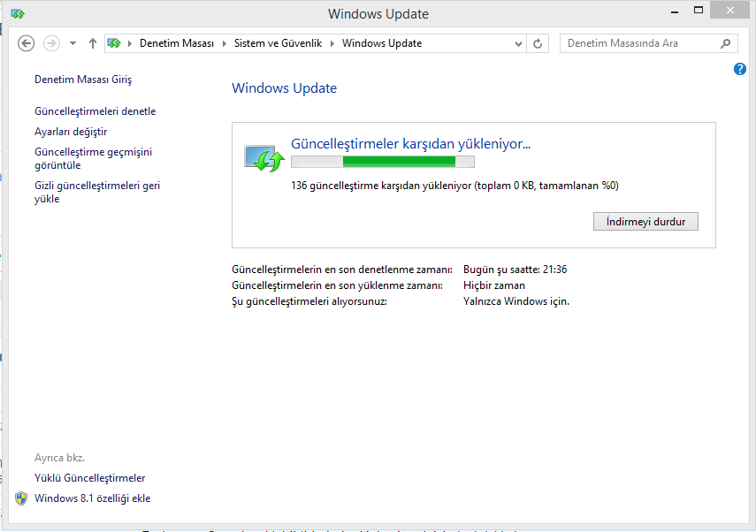Click Bugün şu saatte: 21:36 value
Image resolution: width=756 pixels, height=532 pixels.
click(x=515, y=270)
